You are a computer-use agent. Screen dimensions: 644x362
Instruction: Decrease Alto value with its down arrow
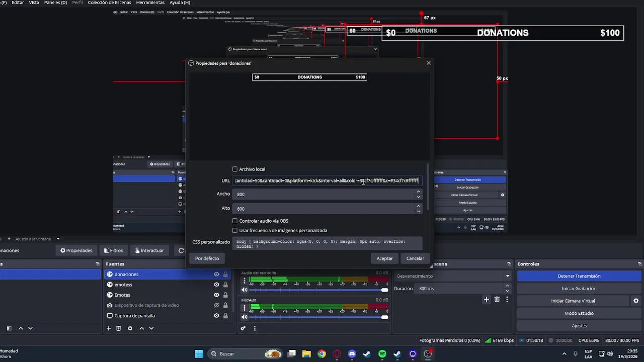click(418, 211)
